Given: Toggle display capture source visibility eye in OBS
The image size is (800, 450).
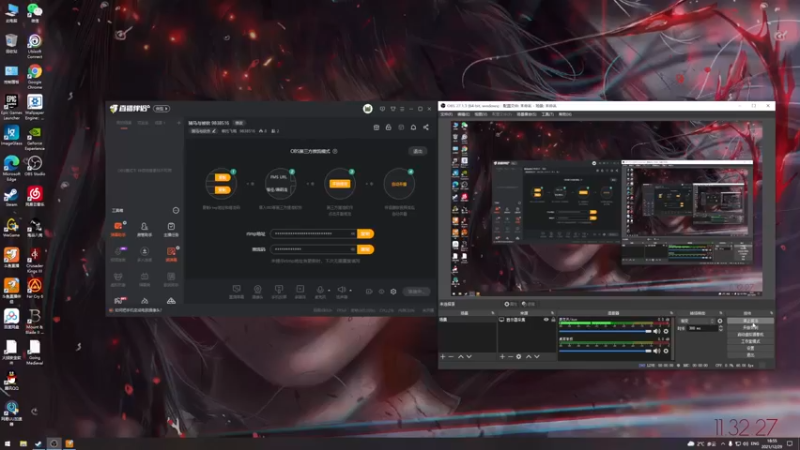Looking at the screenshot, I should point(546,320).
